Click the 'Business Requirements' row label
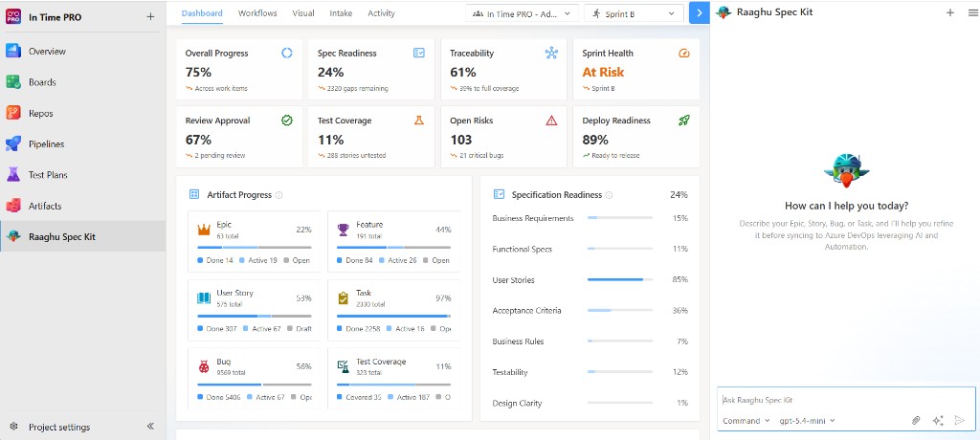Image resolution: width=980 pixels, height=440 pixels. tap(533, 218)
